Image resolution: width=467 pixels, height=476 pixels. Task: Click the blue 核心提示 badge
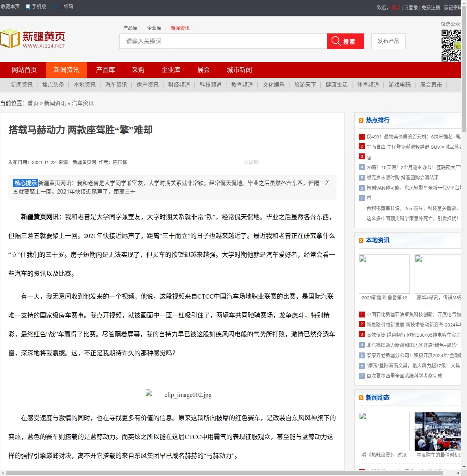[x=26, y=183]
